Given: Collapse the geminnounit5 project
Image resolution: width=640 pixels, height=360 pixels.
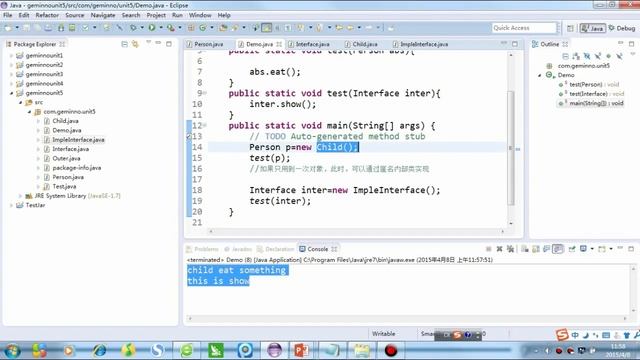Looking at the screenshot, I should click(x=11, y=93).
